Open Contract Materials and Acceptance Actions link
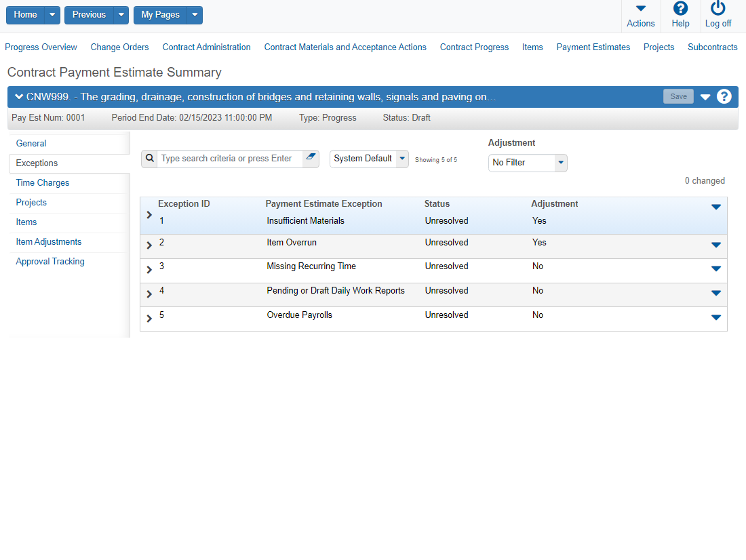The image size is (746, 560). click(x=345, y=47)
